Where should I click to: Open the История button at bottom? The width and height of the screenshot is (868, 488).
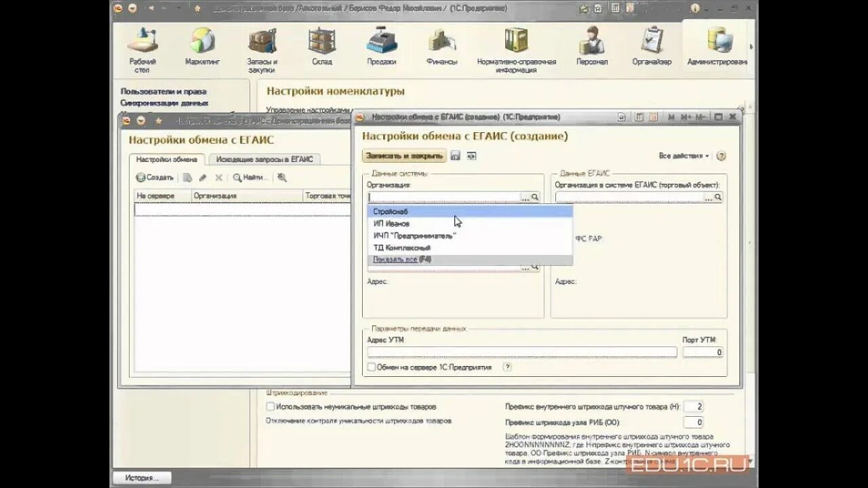tap(140, 478)
